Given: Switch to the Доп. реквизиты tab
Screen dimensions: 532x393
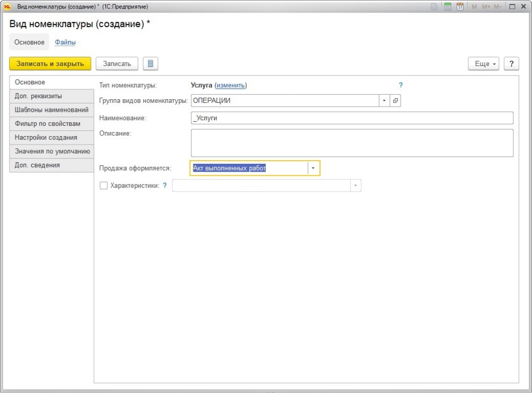Looking at the screenshot, I should [x=51, y=96].
